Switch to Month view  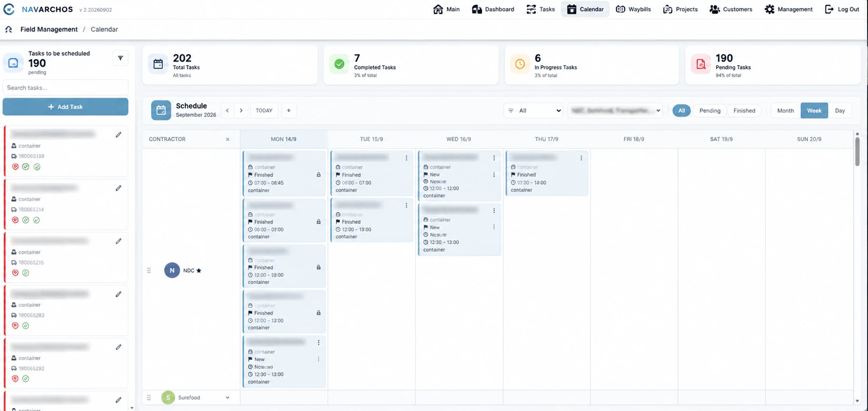tap(785, 110)
